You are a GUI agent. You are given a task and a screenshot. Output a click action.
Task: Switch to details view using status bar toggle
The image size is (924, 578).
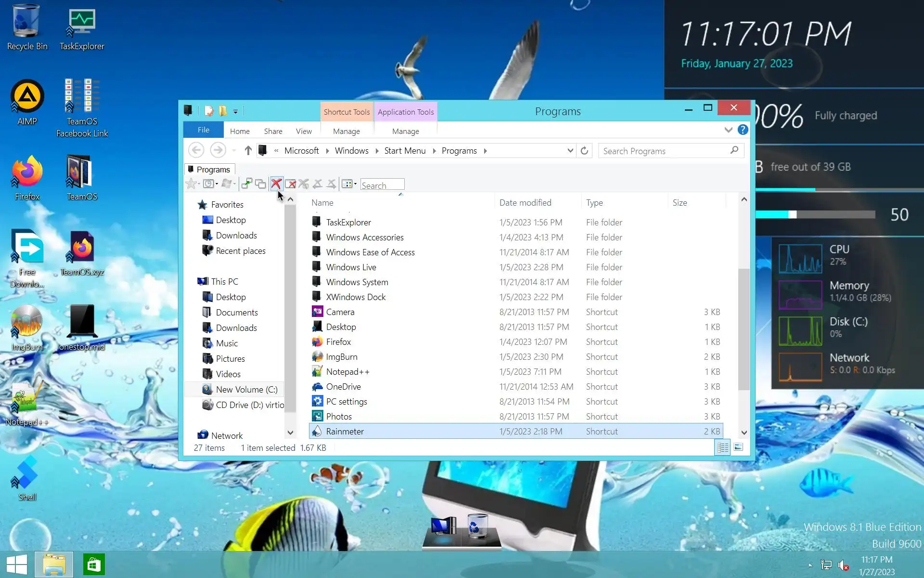pyautogui.click(x=722, y=447)
